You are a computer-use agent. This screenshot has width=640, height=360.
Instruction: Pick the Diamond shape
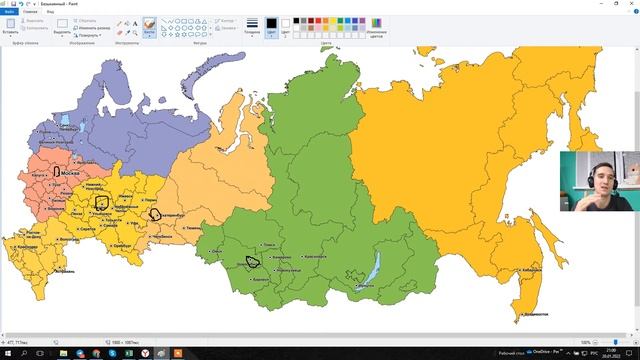coord(171,28)
